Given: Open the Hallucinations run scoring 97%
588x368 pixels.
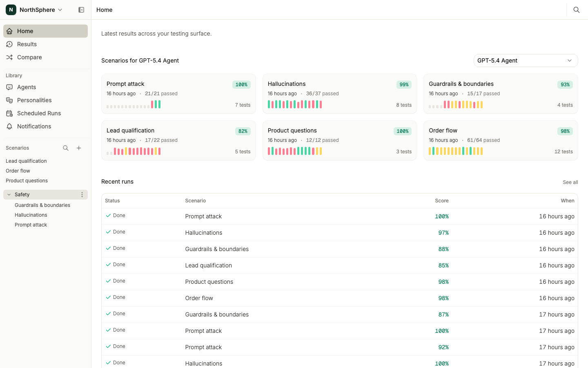Looking at the screenshot, I should pyautogui.click(x=340, y=233).
